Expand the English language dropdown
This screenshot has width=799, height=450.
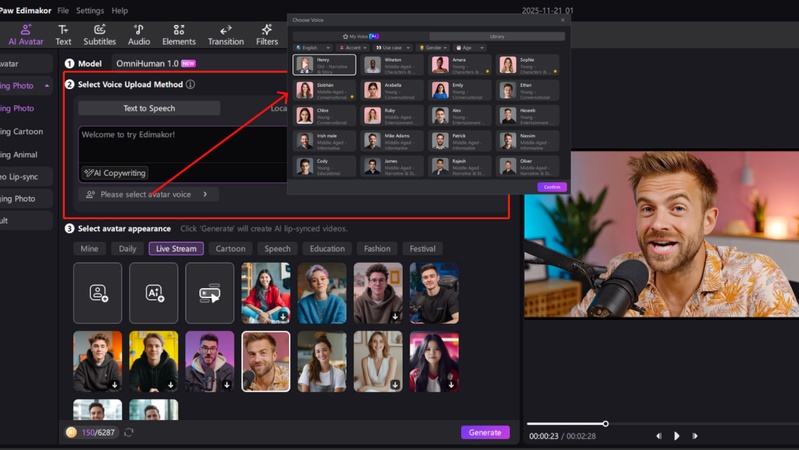pyautogui.click(x=312, y=47)
